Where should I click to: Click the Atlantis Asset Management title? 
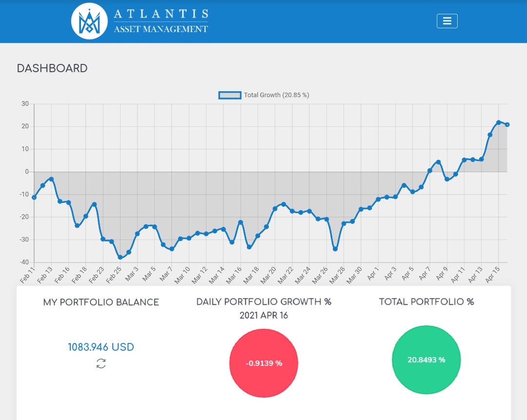point(161,21)
